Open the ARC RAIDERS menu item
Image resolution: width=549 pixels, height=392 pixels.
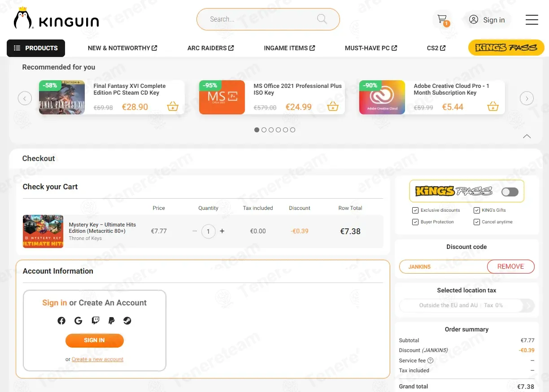tap(210, 48)
